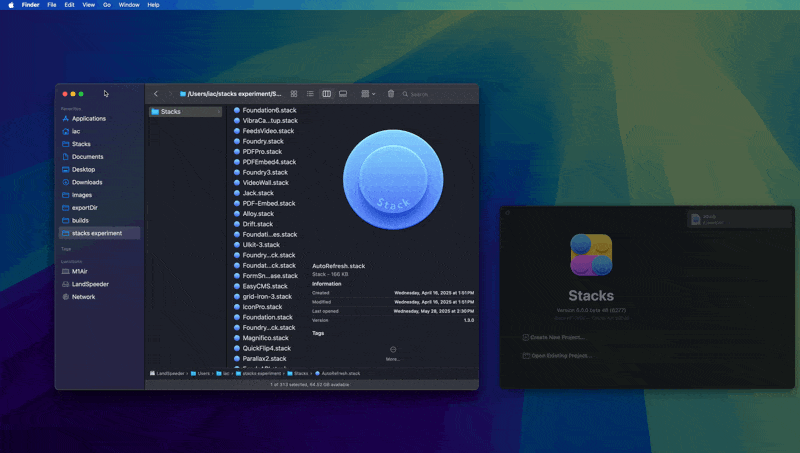The image size is (800, 453).
Task: Expand the Stacks folder in first column
Action: 185,112
